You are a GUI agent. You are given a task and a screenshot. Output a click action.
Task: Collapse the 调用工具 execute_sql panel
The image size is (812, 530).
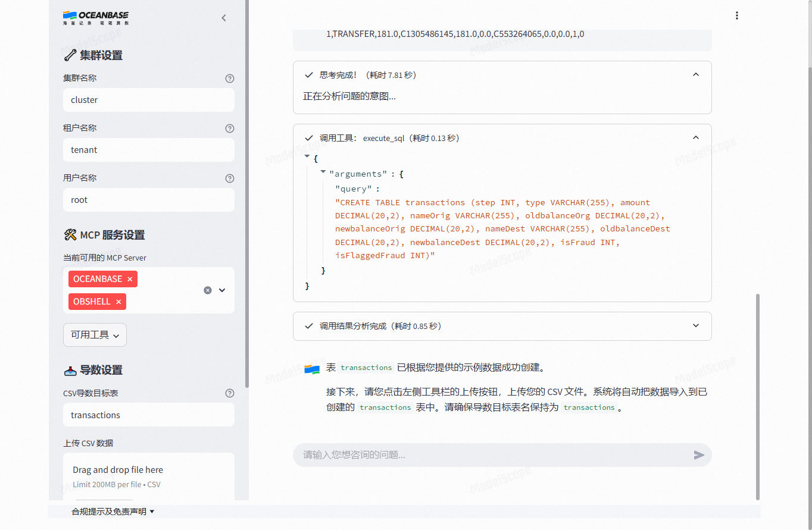(696, 138)
